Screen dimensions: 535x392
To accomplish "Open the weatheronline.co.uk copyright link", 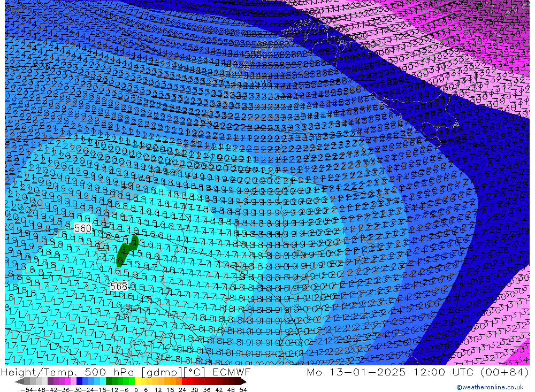I will tap(490, 387).
